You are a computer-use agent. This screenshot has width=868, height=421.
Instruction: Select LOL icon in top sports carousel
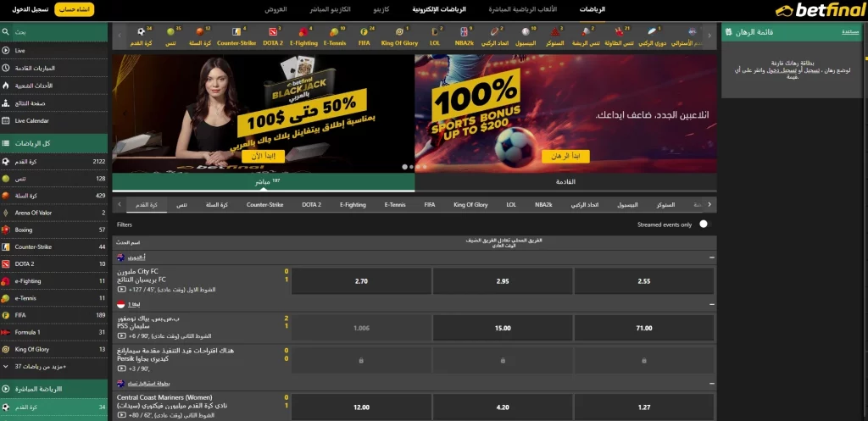pos(435,32)
